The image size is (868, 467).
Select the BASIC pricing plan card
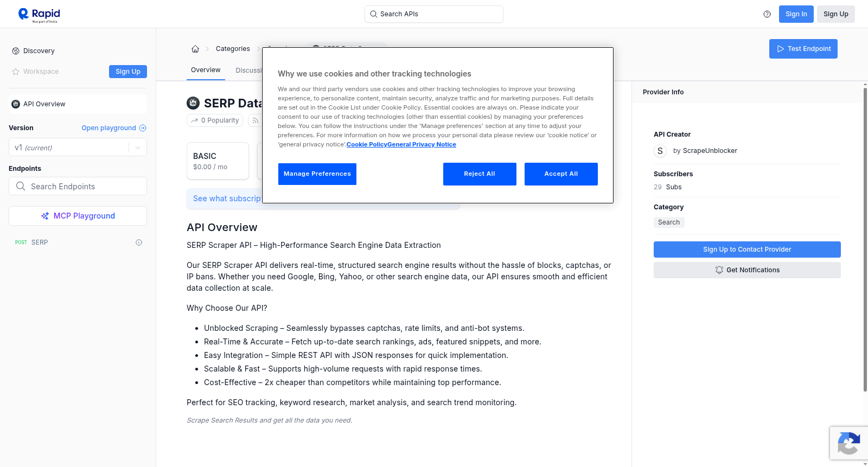[218, 161]
